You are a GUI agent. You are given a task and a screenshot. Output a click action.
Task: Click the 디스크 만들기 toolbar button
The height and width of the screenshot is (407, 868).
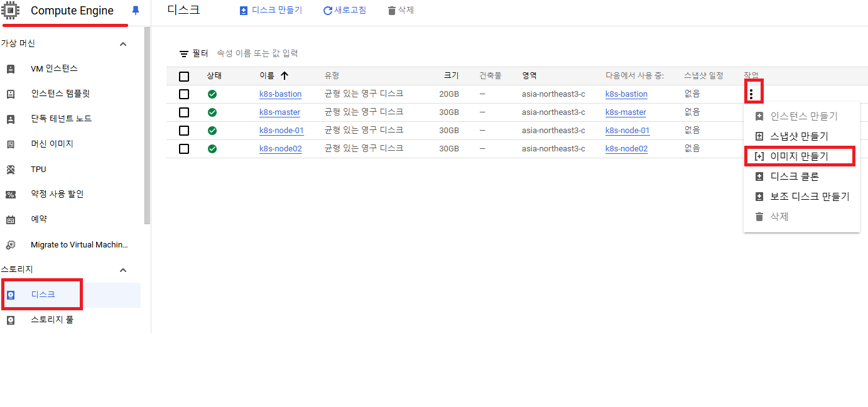click(271, 11)
